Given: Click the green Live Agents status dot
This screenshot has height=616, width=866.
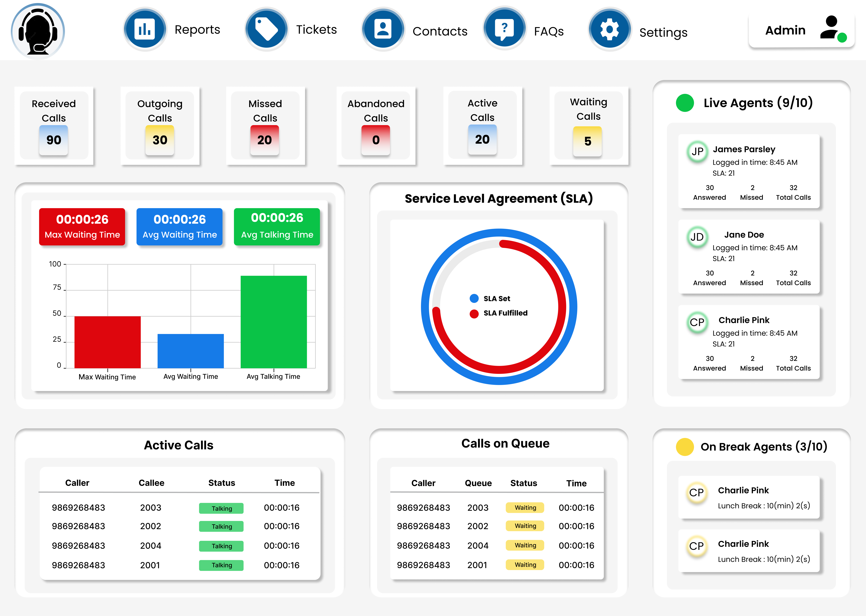Looking at the screenshot, I should (x=685, y=103).
